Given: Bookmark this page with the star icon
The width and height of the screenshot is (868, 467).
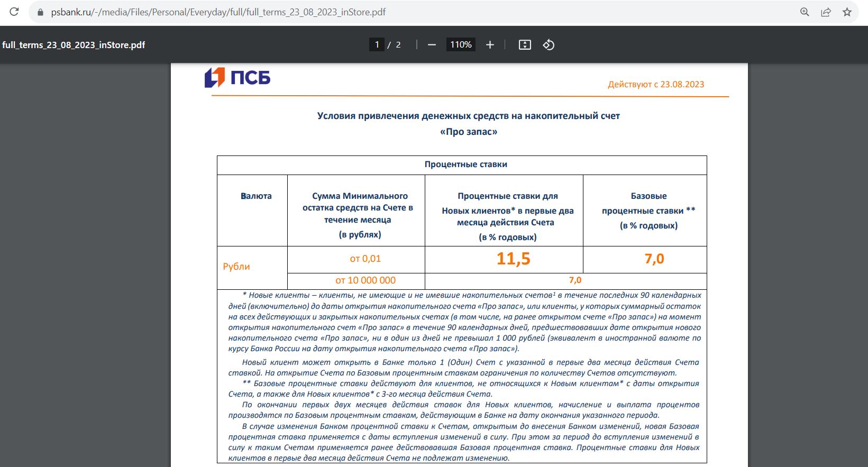Looking at the screenshot, I should pyautogui.click(x=847, y=12).
